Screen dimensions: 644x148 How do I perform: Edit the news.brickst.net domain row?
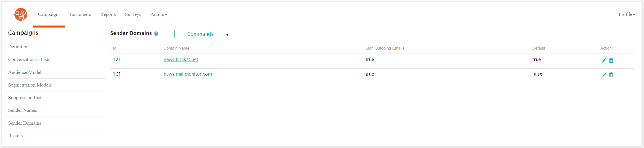tap(603, 60)
